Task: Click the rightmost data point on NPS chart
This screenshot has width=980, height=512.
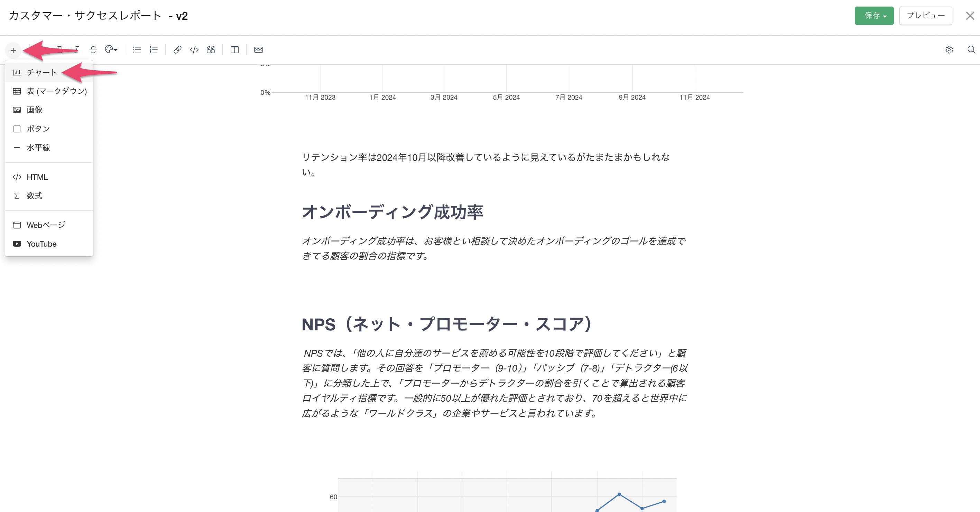Action: tap(664, 501)
